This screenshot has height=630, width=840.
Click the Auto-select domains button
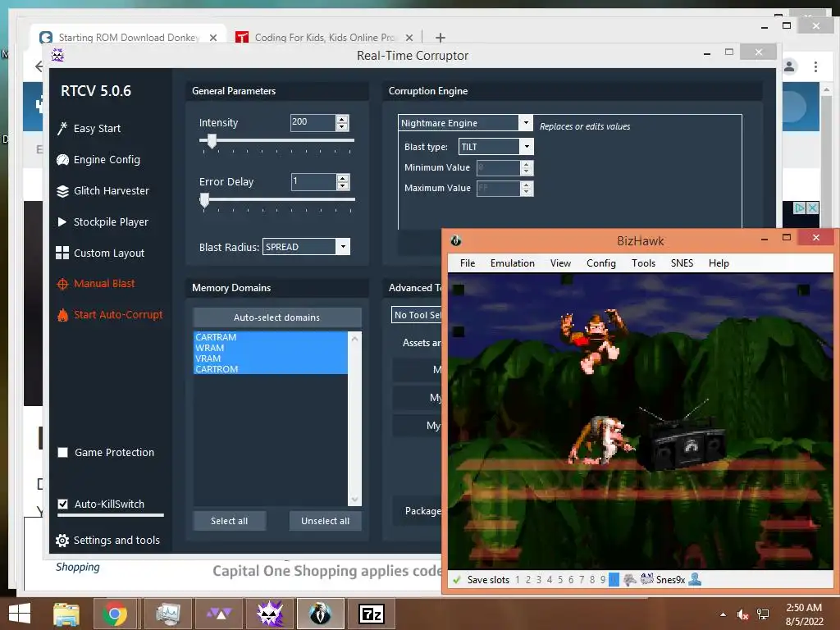pos(277,317)
